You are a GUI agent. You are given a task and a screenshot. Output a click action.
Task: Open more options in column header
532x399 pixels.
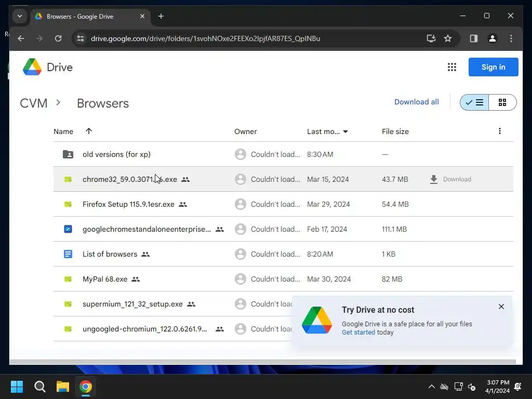[499, 131]
